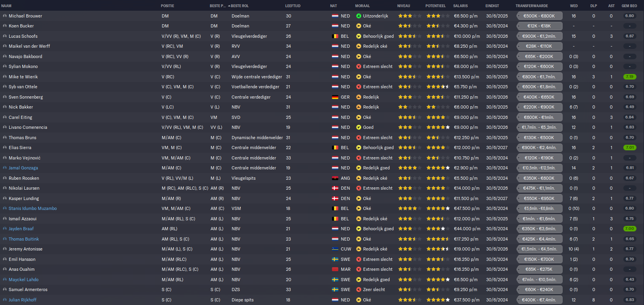Image resolution: width=644 pixels, height=305 pixels.
Task: Click the Swedish flag in Emil Hansson row
Action: coord(335,259)
